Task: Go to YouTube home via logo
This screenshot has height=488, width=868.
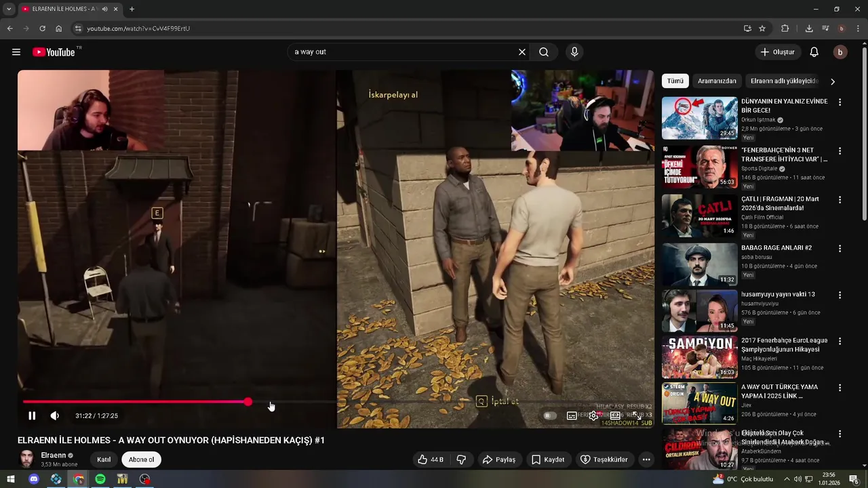Action: [x=54, y=52]
